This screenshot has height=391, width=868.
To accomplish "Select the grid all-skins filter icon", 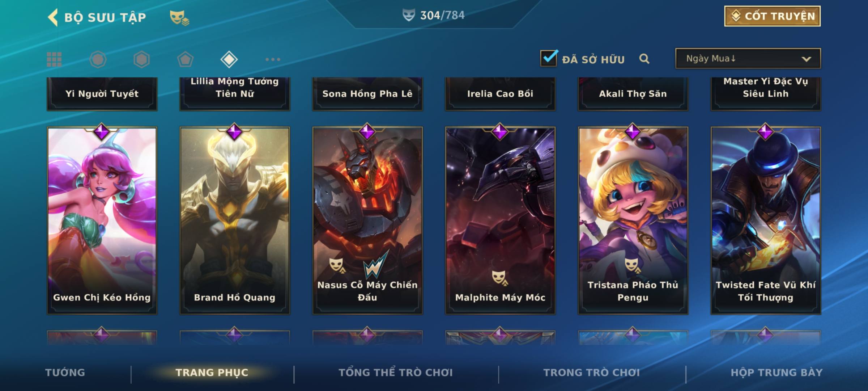I will (54, 59).
